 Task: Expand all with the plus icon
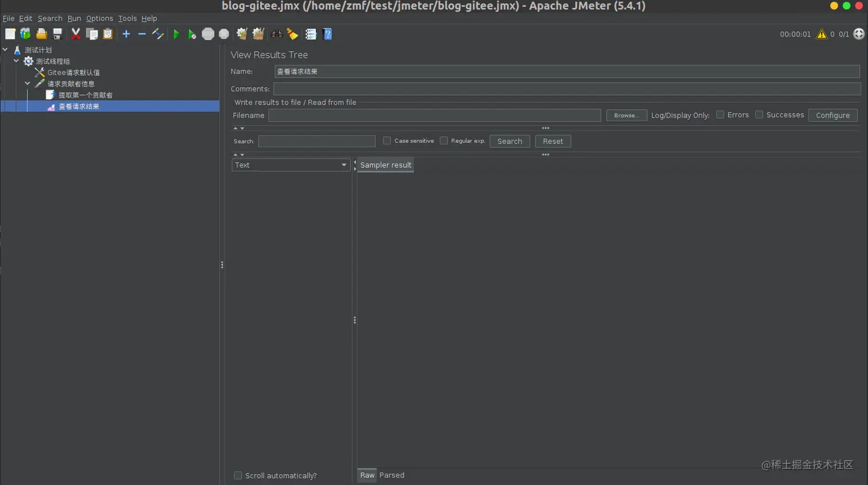coord(126,34)
